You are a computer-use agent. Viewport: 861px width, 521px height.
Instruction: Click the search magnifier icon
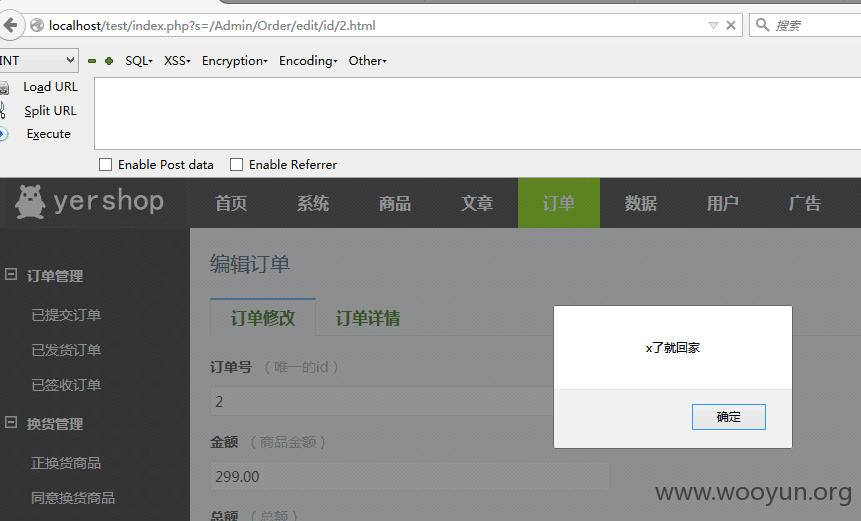pyautogui.click(x=762, y=25)
